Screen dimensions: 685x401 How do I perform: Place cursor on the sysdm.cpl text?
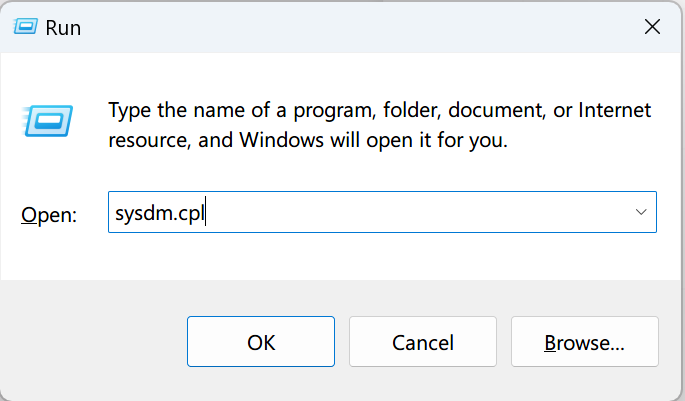point(160,213)
